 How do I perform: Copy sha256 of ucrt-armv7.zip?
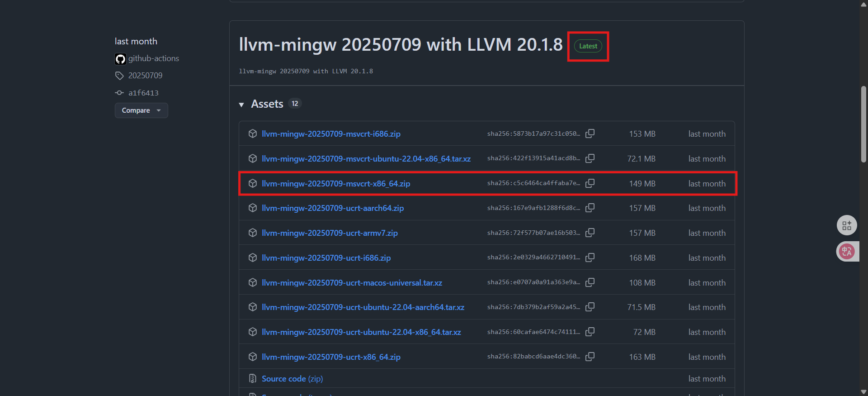tap(590, 233)
